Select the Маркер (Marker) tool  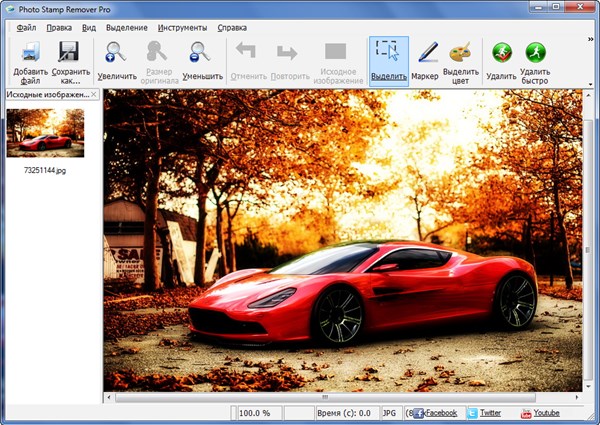click(x=426, y=53)
